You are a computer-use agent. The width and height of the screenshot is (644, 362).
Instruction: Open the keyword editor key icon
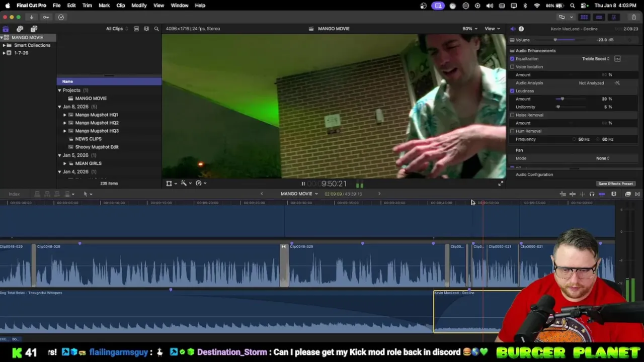click(46, 17)
